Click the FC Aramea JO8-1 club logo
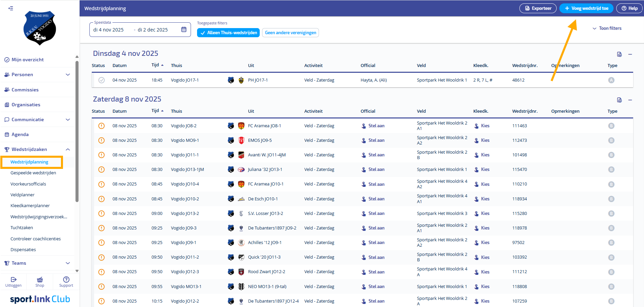Screen dimensions: 644x307 pos(241,126)
